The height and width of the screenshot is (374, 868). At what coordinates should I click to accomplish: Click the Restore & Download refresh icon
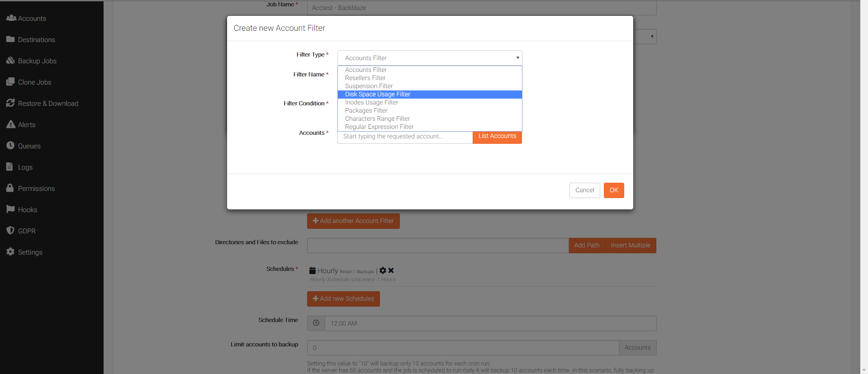coord(10,103)
